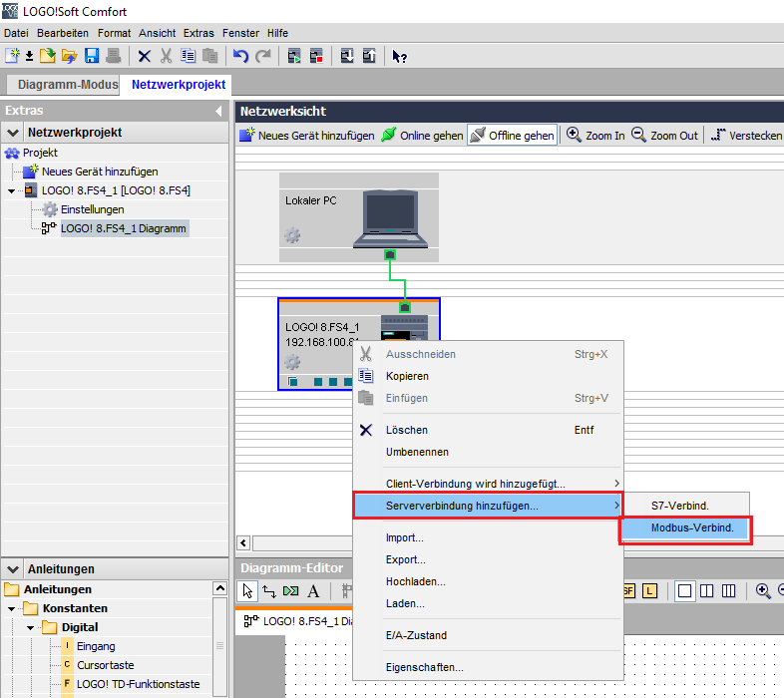Select the connect tool in Diagramm-Editor
This screenshot has width=784, height=698.
tap(269, 591)
